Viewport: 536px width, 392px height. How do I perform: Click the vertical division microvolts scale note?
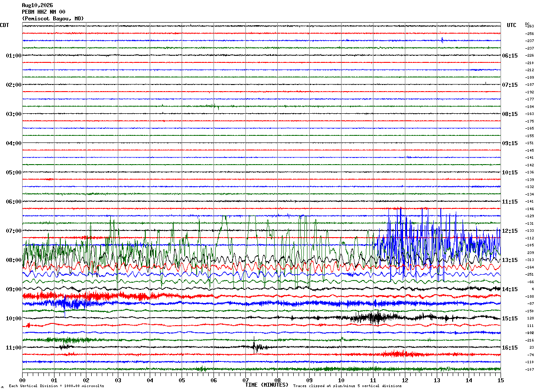tap(56, 386)
